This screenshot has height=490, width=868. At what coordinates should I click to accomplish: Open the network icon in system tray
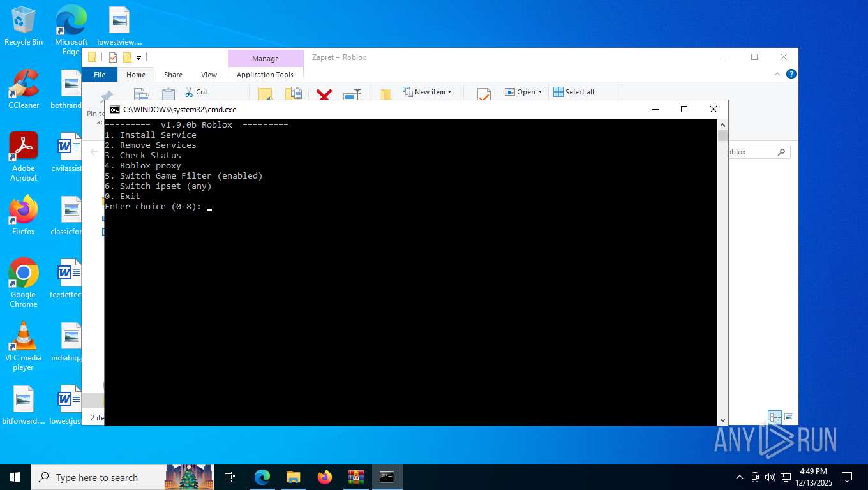pyautogui.click(x=785, y=477)
